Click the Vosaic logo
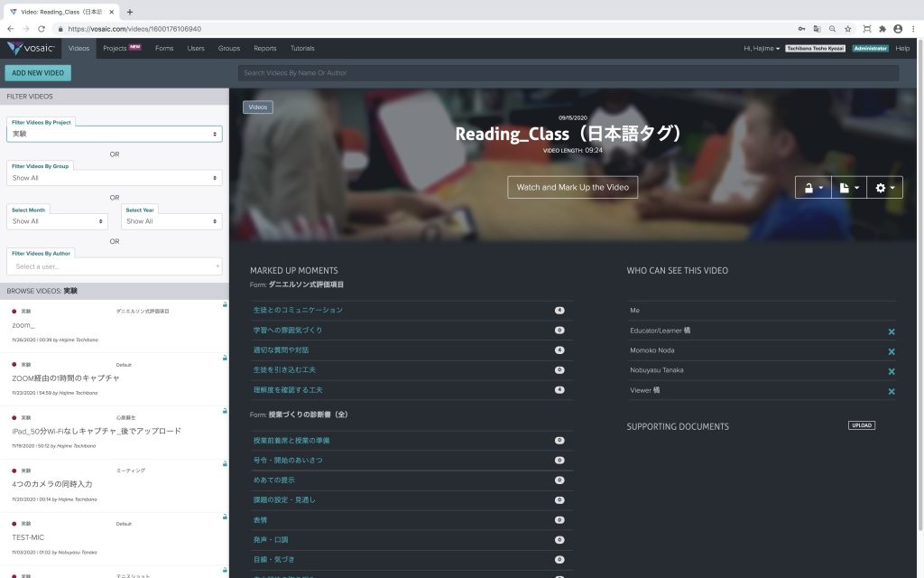 point(31,49)
